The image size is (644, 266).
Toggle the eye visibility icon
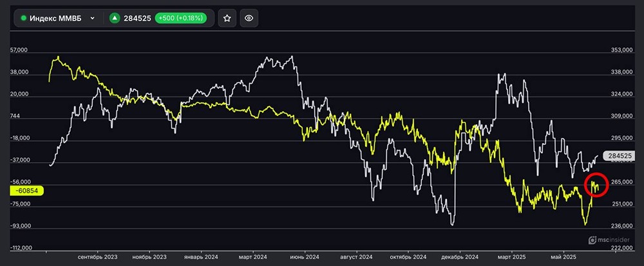(x=249, y=18)
